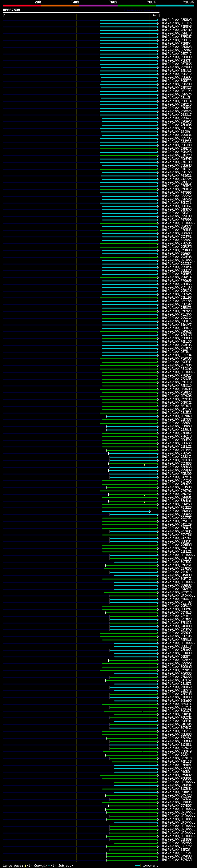Open hit UniRef100_Q1KLZ1
This screenshot has width=197, height=868.
point(177,551)
